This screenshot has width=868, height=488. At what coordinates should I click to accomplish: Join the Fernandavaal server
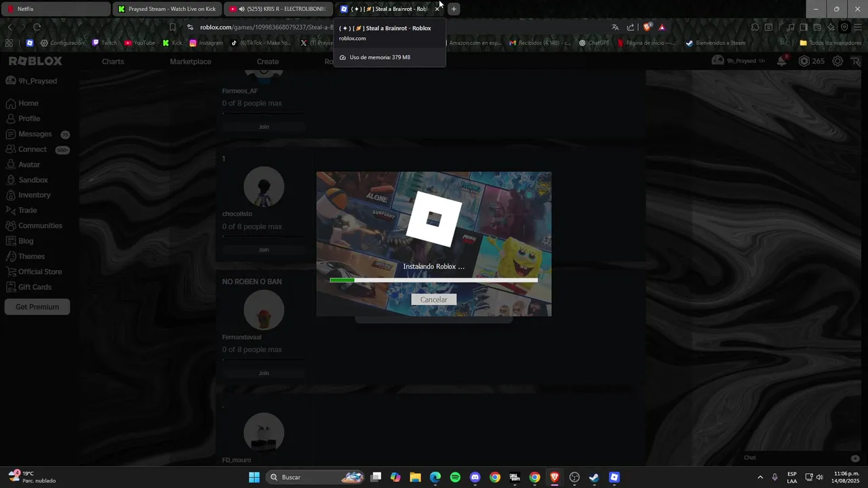point(264,373)
